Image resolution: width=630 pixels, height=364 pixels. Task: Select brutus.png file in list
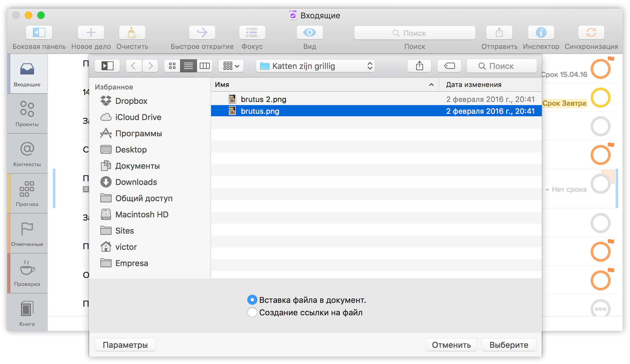click(x=260, y=112)
